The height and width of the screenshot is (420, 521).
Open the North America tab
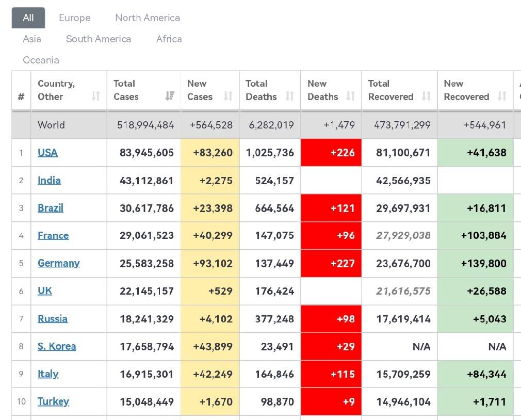coord(148,18)
